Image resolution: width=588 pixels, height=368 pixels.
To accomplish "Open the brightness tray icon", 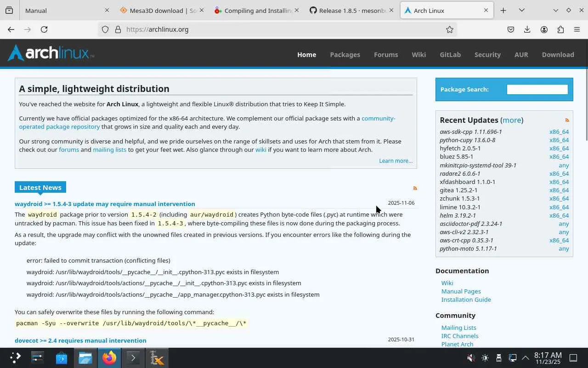I will [485, 358].
